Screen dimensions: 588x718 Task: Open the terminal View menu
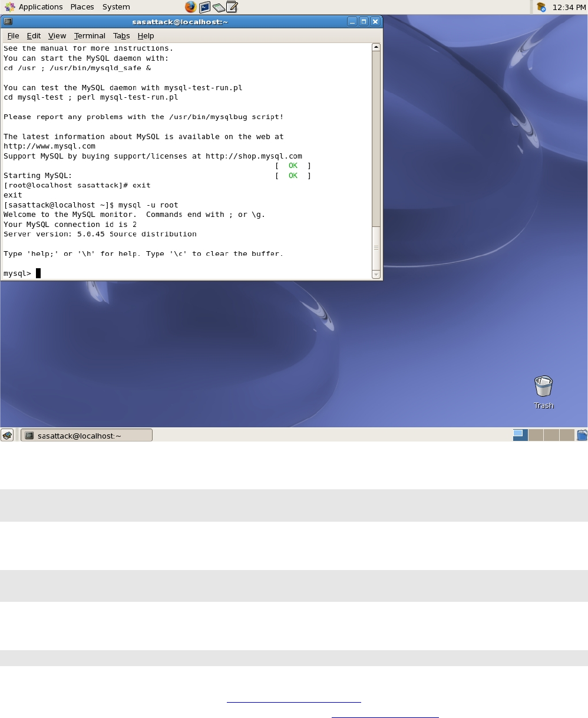[57, 35]
